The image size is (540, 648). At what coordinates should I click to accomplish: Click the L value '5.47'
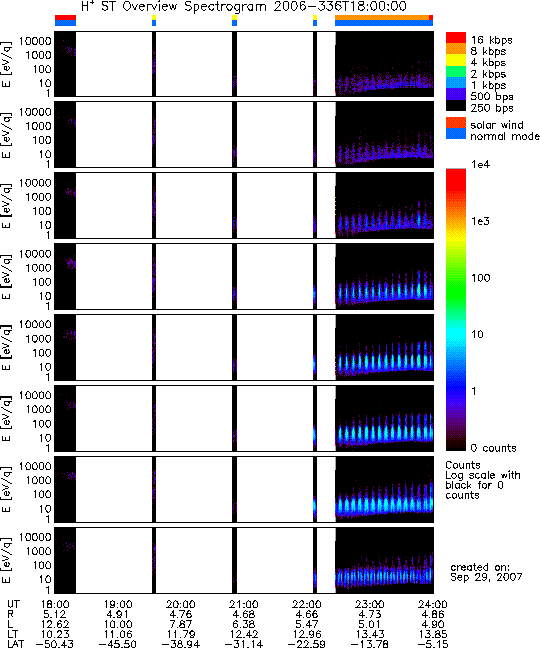click(x=307, y=624)
